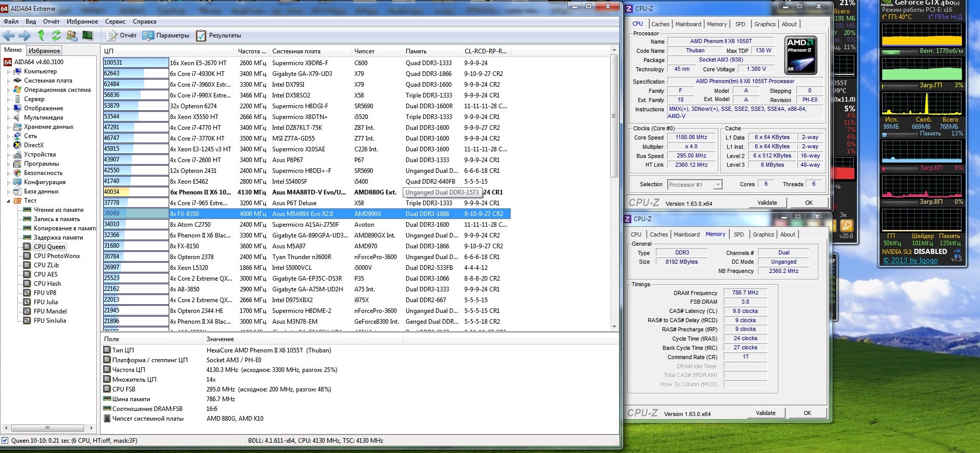This screenshot has width=980, height=453.
Task: Select Чтение из памяти in the tree
Action: tap(58, 210)
